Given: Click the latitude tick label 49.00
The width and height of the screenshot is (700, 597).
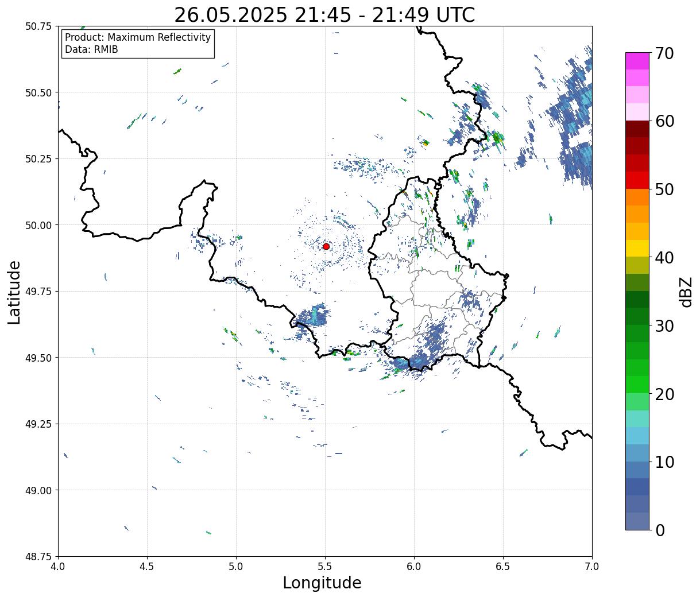Looking at the screenshot, I should [x=38, y=490].
